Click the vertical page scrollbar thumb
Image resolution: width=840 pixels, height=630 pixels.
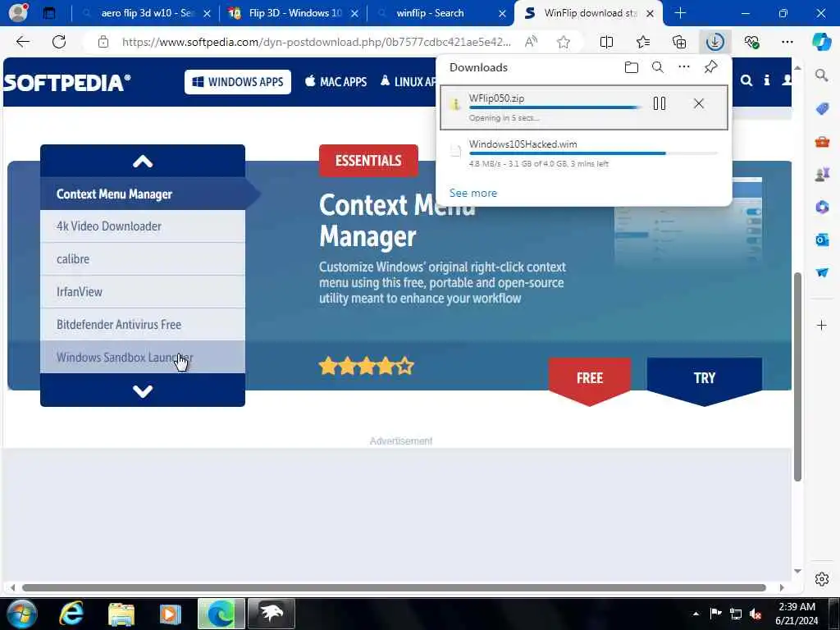coord(797,377)
